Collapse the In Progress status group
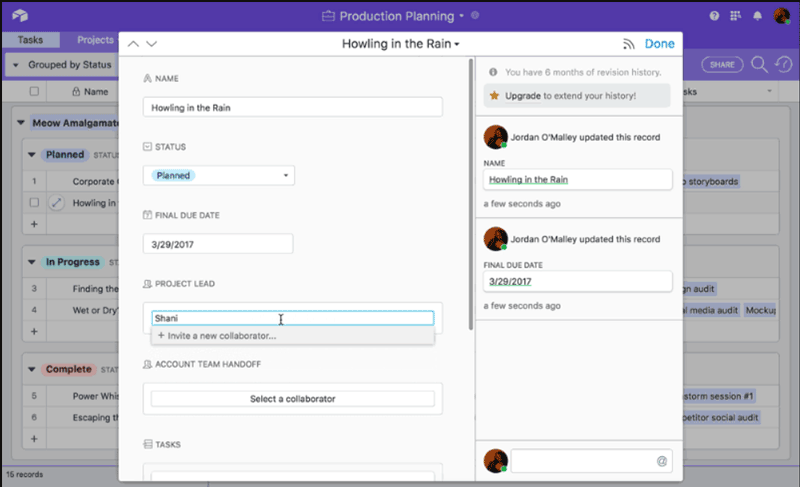 pos(32,262)
